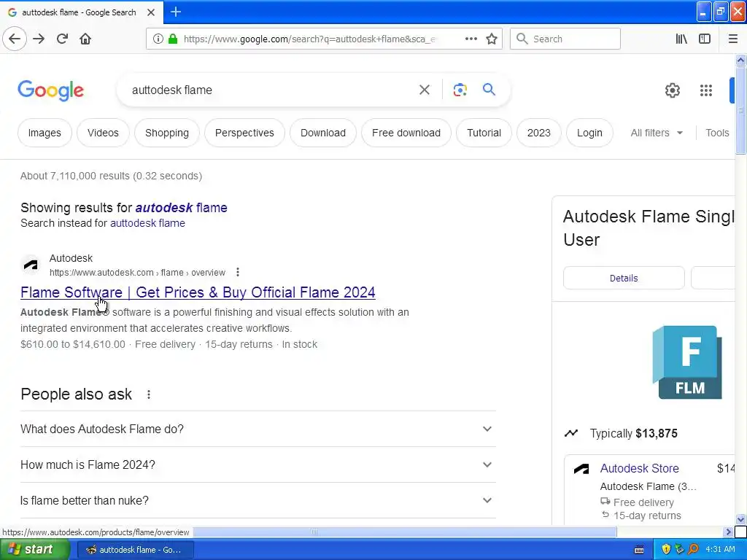Select the Download search chip

(x=323, y=133)
